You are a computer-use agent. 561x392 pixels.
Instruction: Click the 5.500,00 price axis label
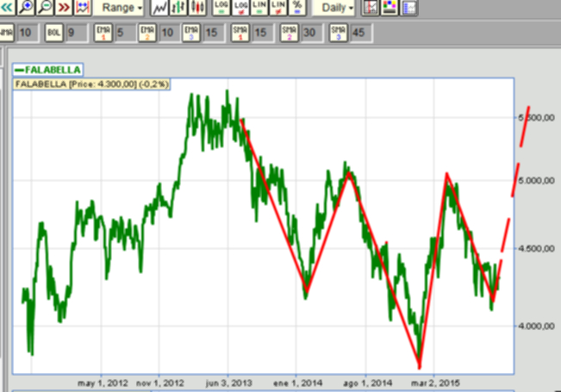coord(536,118)
